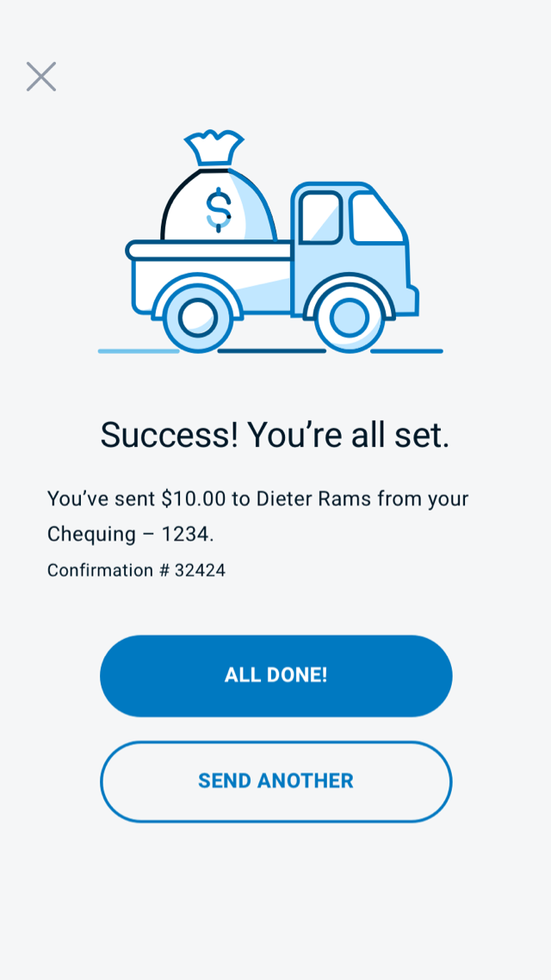Image resolution: width=551 pixels, height=980 pixels.
Task: Tap the "Confirmation #" label
Action: tap(108, 570)
